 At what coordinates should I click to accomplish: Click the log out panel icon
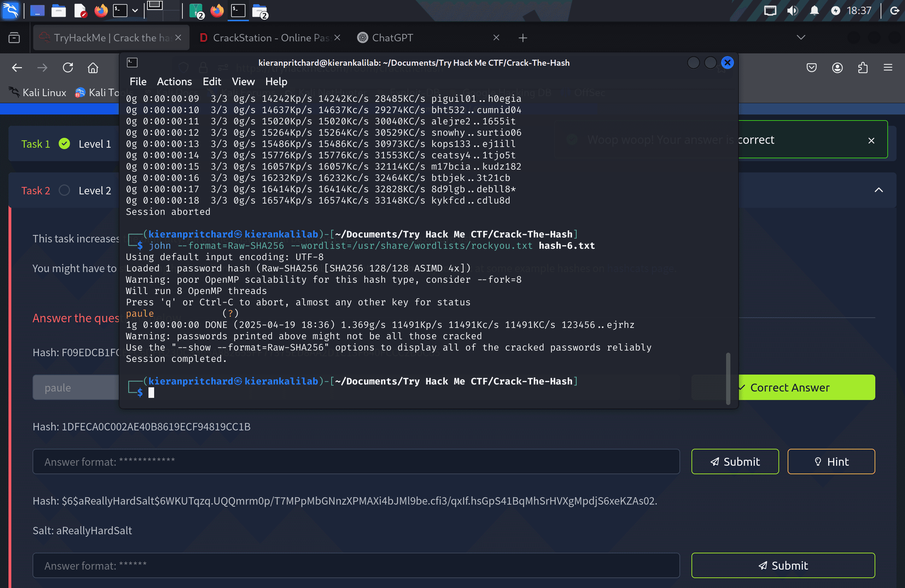pyautogui.click(x=894, y=11)
